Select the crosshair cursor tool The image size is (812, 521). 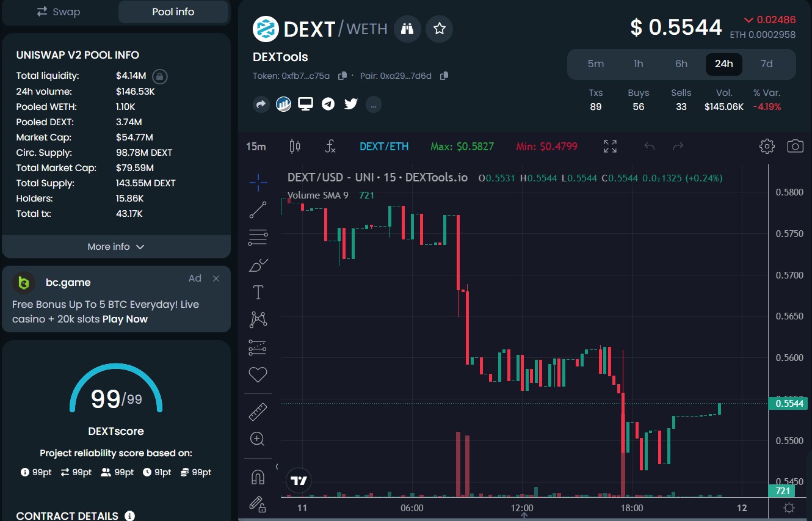click(258, 181)
